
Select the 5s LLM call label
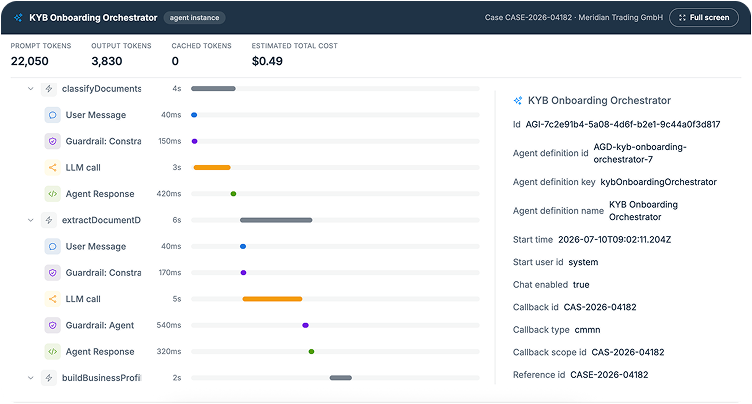83,299
